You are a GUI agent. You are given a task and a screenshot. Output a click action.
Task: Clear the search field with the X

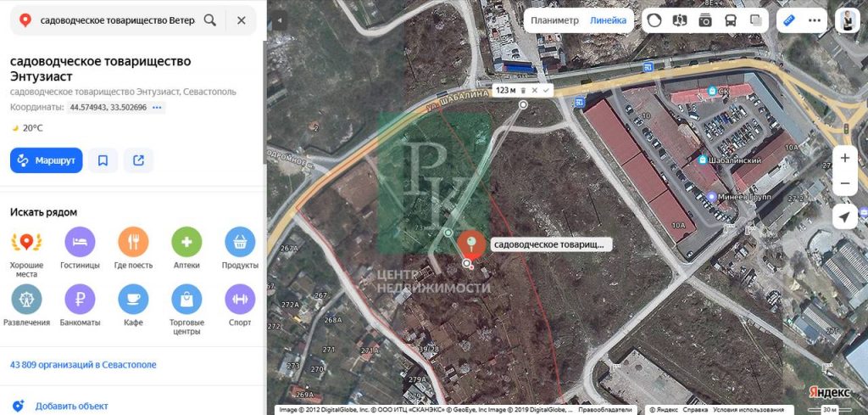click(x=242, y=20)
